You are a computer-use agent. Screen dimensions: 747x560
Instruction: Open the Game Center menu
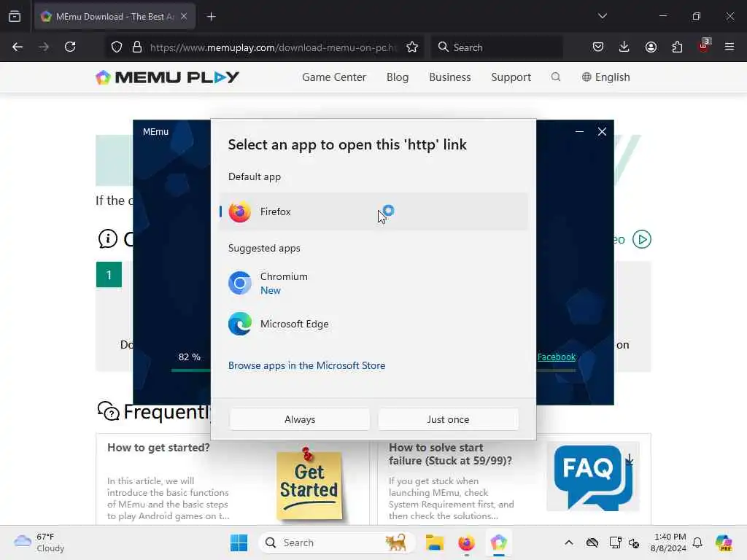[334, 77]
